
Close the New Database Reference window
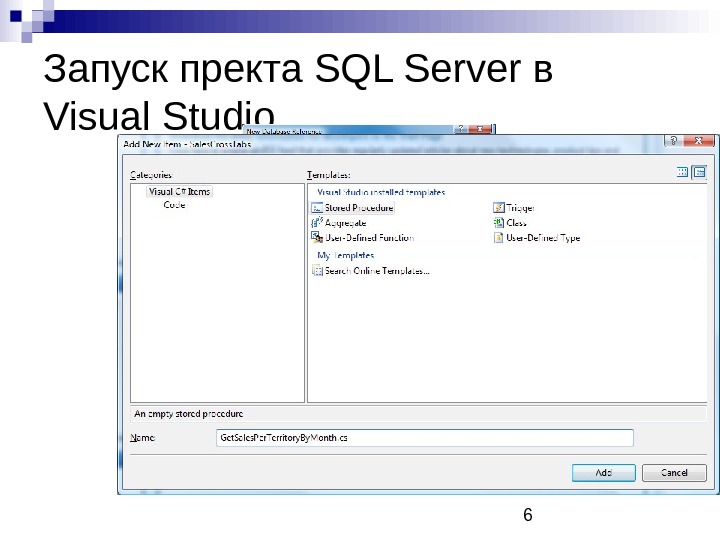tap(479, 129)
